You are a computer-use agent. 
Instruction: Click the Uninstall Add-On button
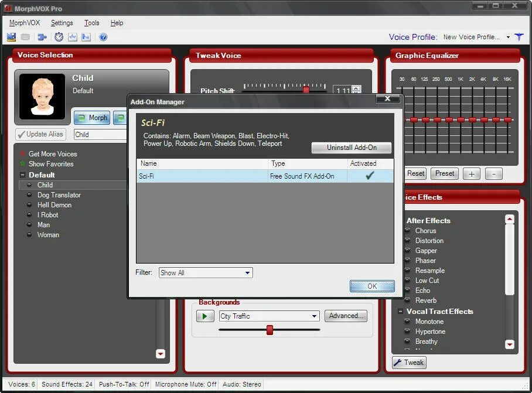(x=352, y=148)
